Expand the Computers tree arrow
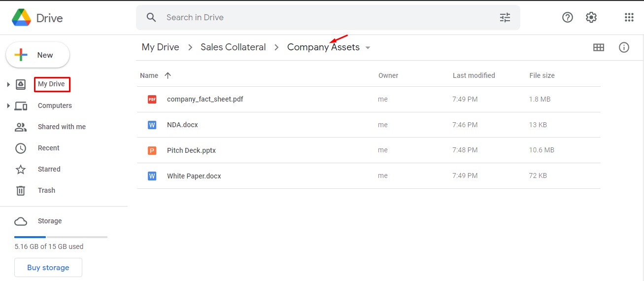 point(8,106)
